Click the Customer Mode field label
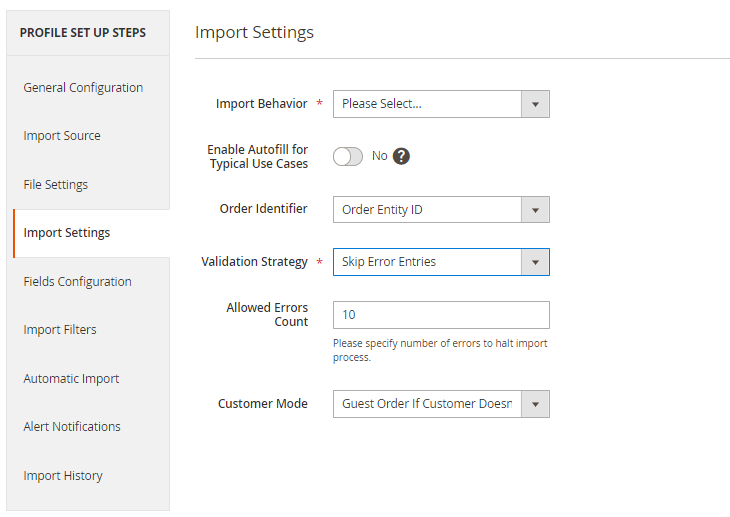The height and width of the screenshot is (517, 730). pos(263,403)
